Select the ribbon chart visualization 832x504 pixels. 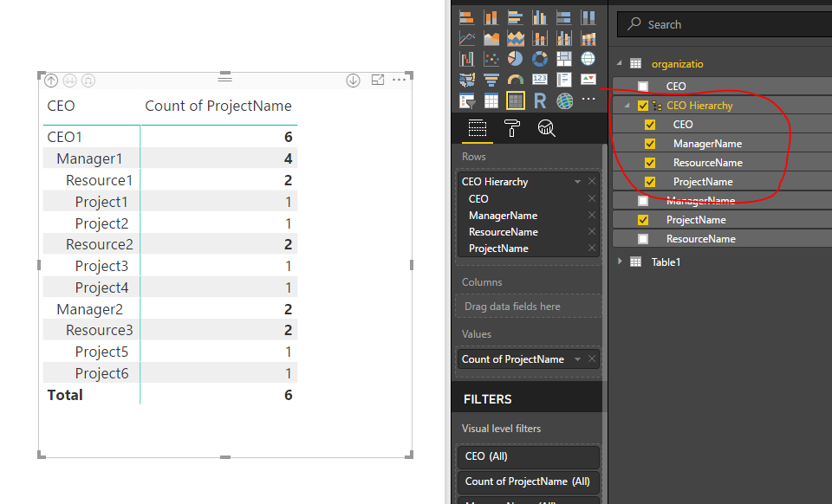tap(588, 38)
